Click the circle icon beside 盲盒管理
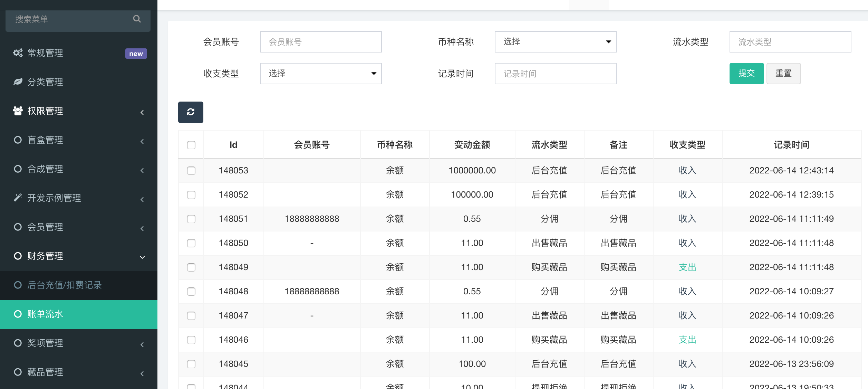The height and width of the screenshot is (389, 868). tap(18, 140)
